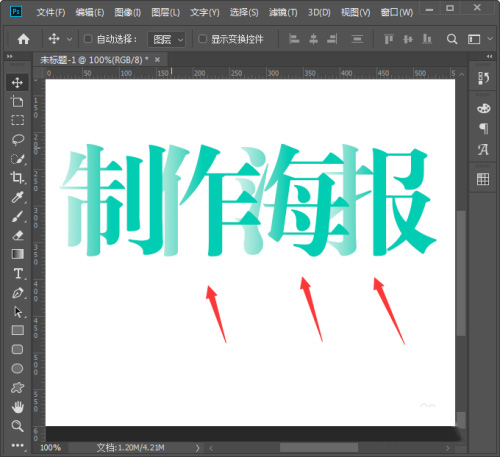Screen dimensions: 500x457
Task: Select the Pen tool
Action: (x=17, y=293)
